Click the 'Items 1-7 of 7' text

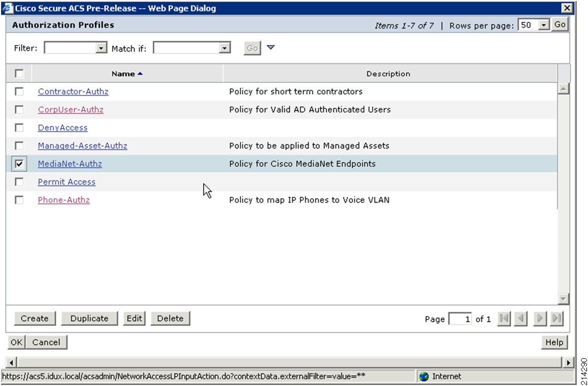pos(404,25)
